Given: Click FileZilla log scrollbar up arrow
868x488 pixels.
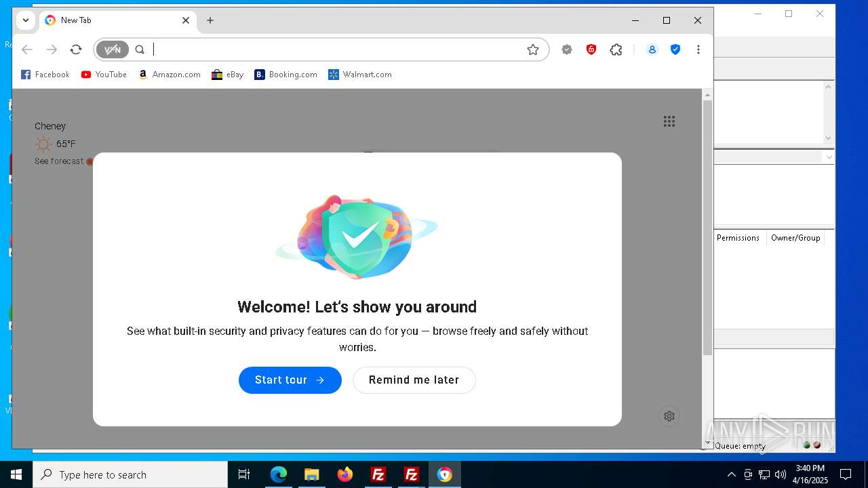Looking at the screenshot, I should [828, 87].
